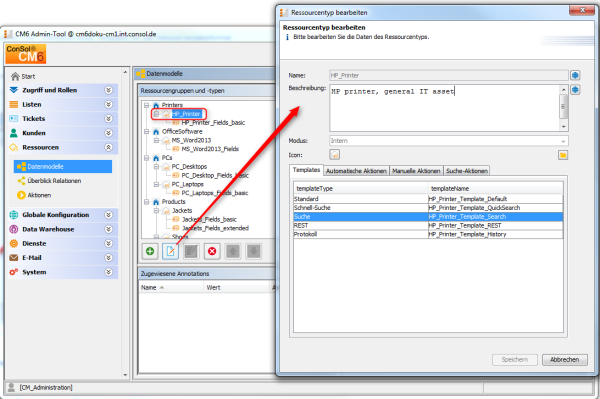Collapse the OfficeSoftware tree node
Screen dimensions: 600x399
[147, 131]
